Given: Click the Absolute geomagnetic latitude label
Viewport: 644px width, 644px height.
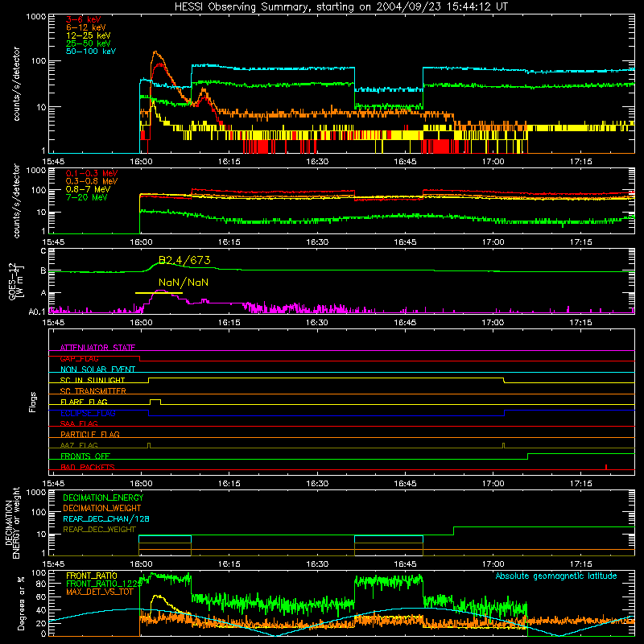Looking at the screenshot, I should [x=556, y=576].
